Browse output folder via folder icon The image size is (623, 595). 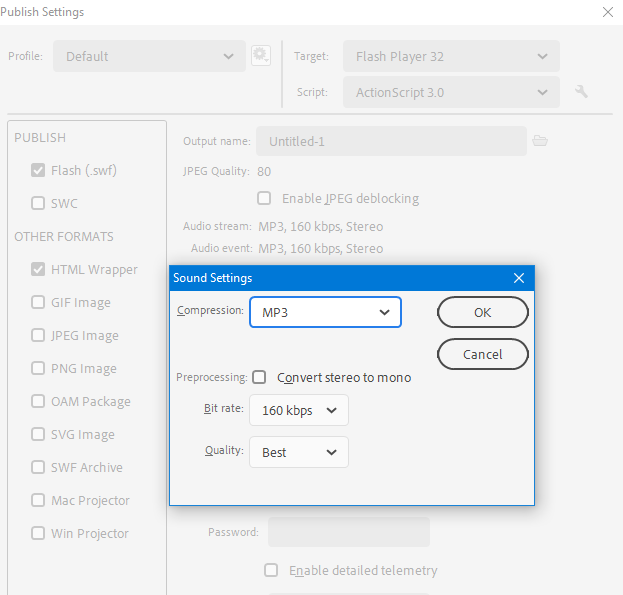(x=540, y=141)
